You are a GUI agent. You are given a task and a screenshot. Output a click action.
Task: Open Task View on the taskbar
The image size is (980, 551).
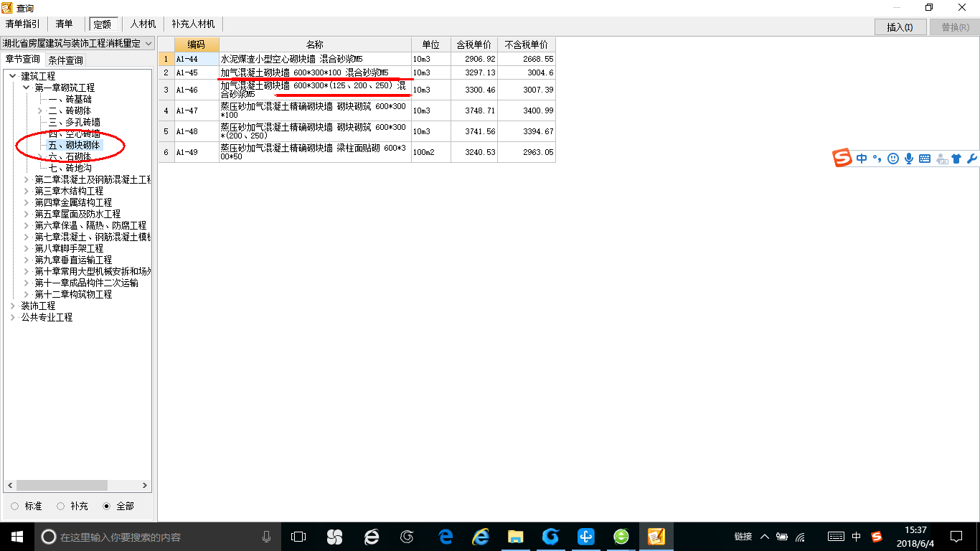(298, 537)
